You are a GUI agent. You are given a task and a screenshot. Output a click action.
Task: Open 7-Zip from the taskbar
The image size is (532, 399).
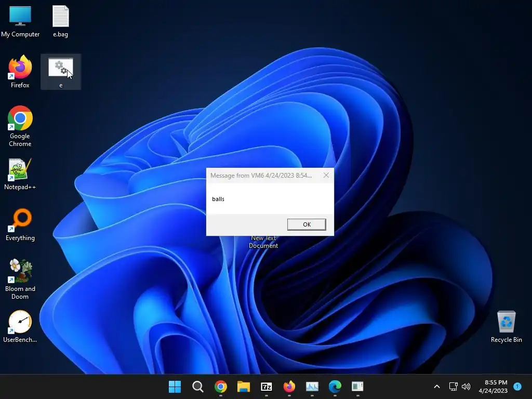(x=267, y=387)
